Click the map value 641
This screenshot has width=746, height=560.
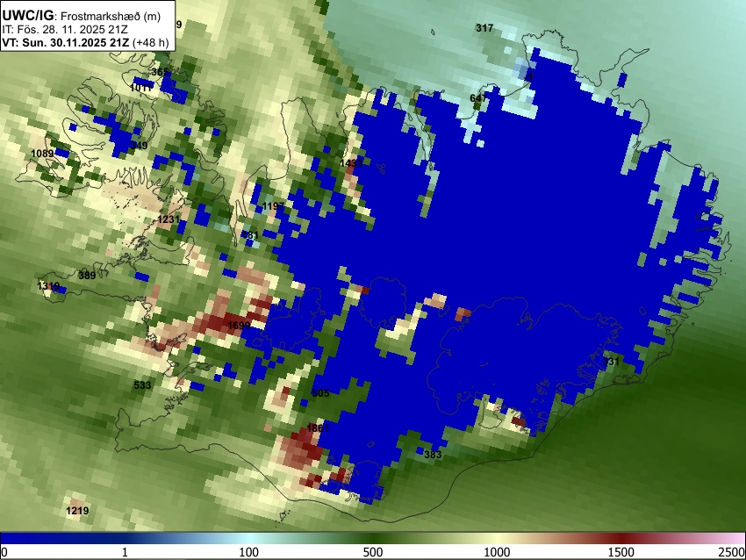click(478, 98)
